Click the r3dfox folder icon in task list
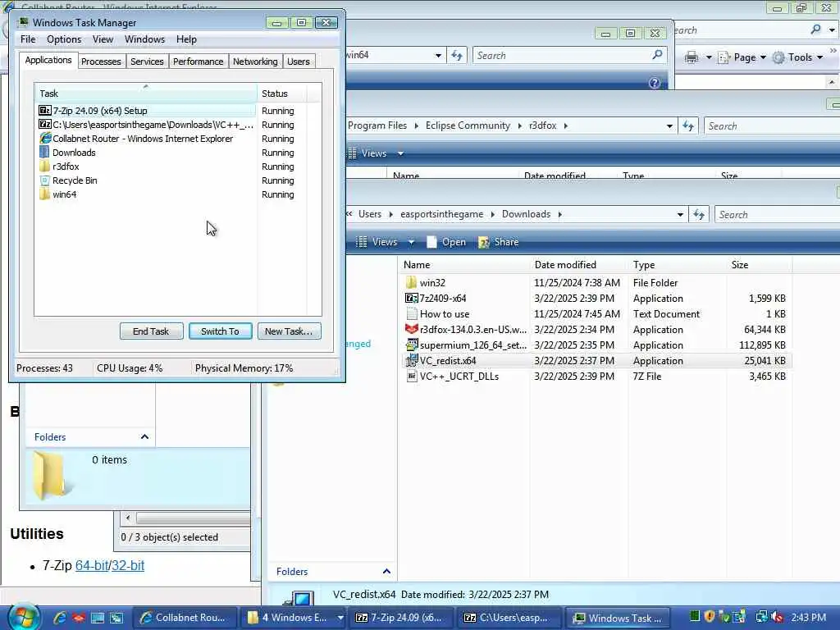The width and height of the screenshot is (840, 630). [45, 167]
